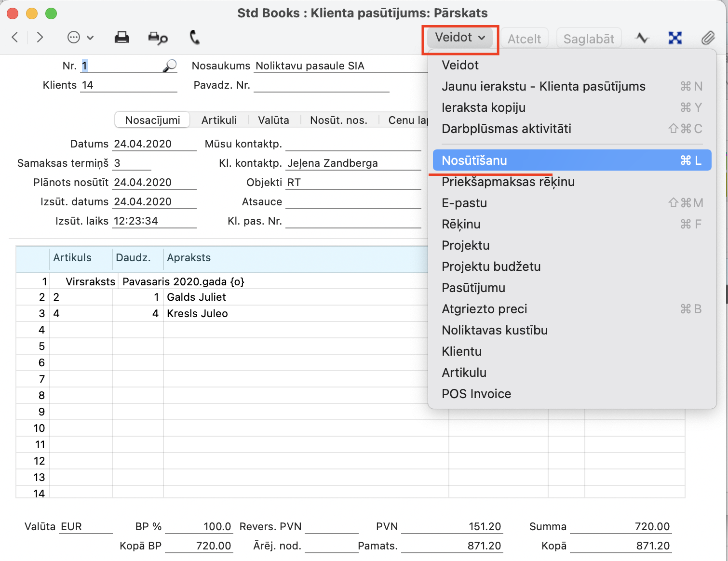Switch to the Artikuli tab
Screen dimensions: 728x561
[219, 120]
